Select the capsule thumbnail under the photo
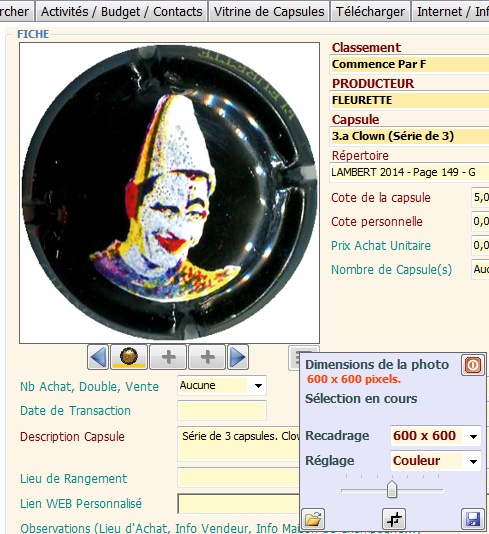 129,357
